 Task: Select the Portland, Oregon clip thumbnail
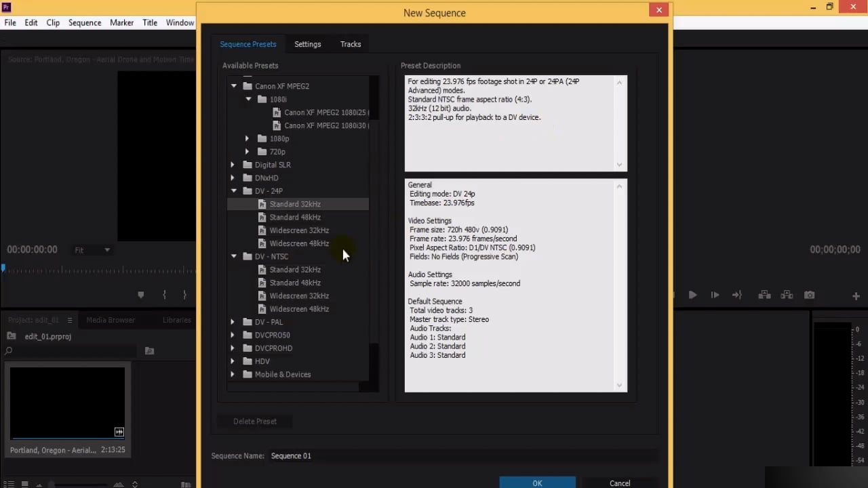[67, 403]
